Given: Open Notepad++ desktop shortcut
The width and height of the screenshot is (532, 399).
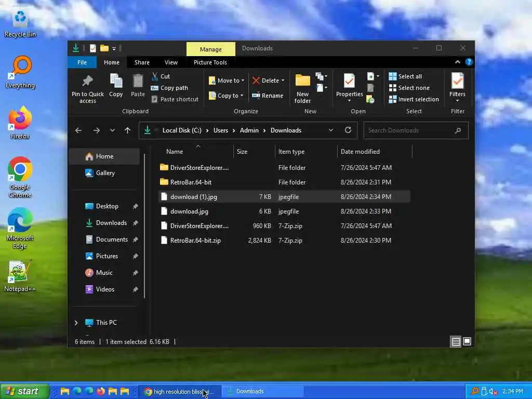Looking at the screenshot, I should 20,275.
